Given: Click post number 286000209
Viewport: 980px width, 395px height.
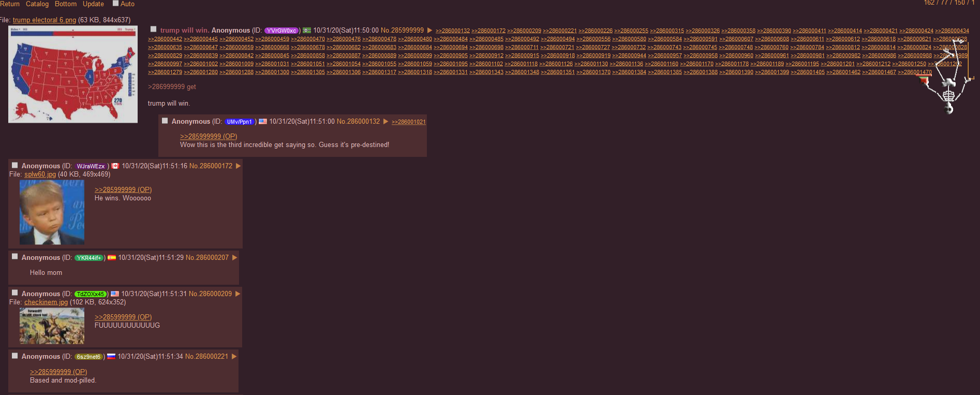Looking at the screenshot, I should pyautogui.click(x=215, y=294).
